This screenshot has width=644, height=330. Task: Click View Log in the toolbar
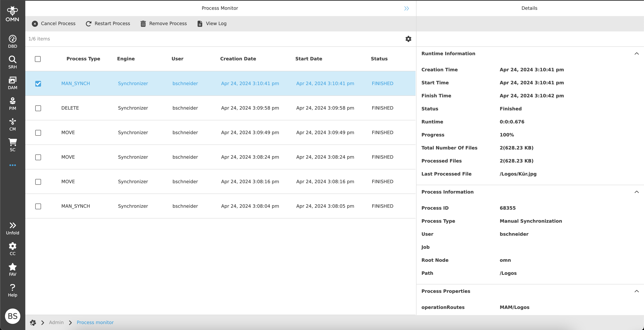(x=212, y=24)
